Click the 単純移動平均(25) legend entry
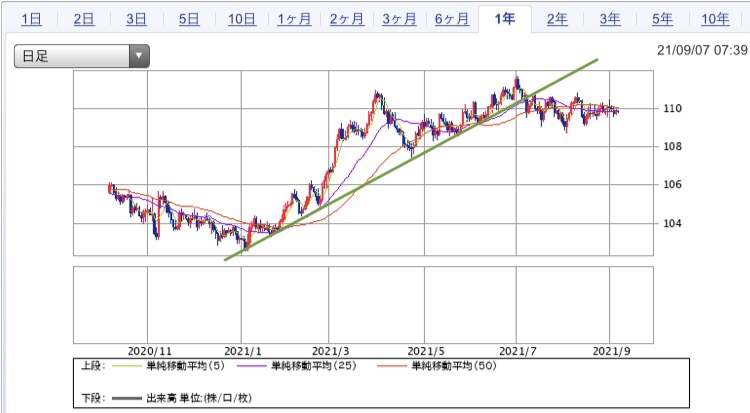 (313, 366)
